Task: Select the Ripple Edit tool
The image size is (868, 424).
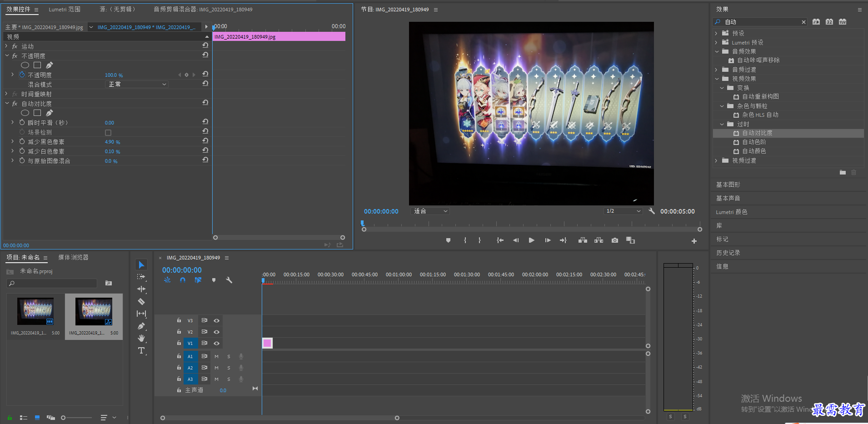Action: 141,289
